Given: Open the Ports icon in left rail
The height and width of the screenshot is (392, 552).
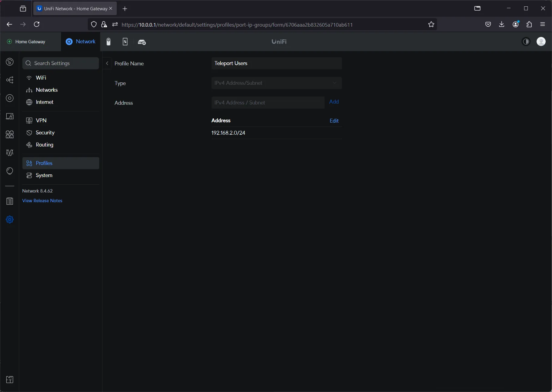Looking at the screenshot, I should click(x=10, y=134).
